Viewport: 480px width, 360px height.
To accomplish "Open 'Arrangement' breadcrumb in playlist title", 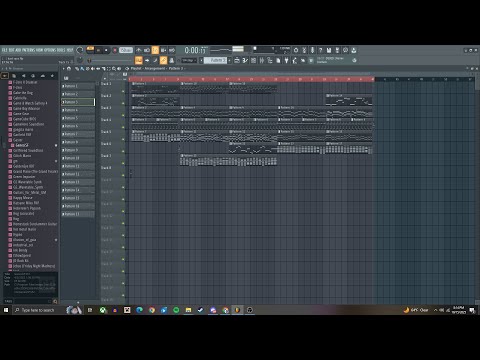I will pos(155,68).
